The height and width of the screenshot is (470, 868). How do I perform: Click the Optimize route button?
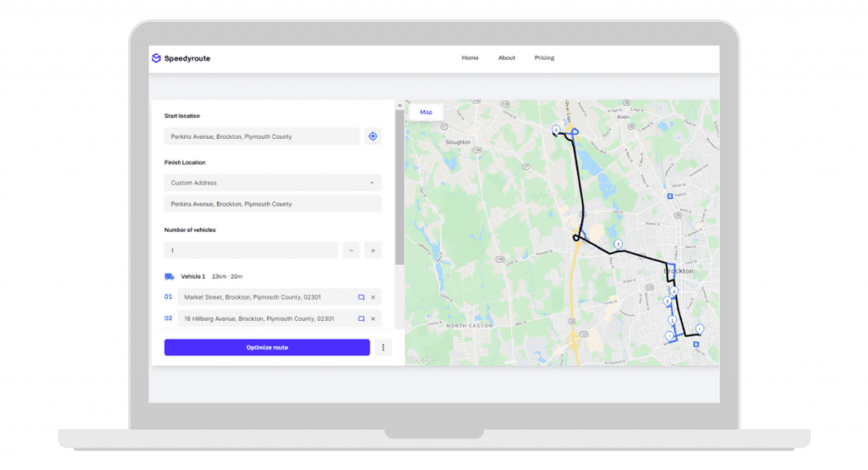[267, 348]
